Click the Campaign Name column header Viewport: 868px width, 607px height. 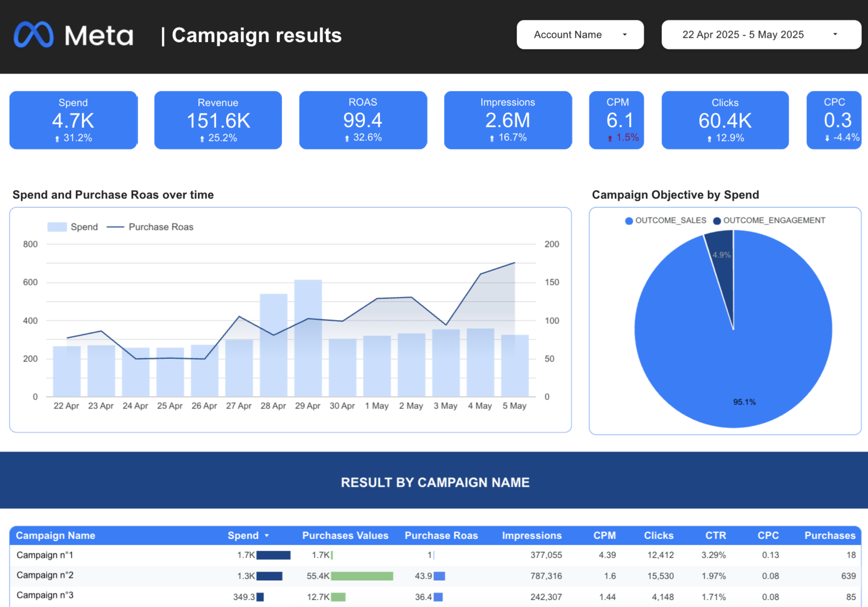click(x=55, y=536)
